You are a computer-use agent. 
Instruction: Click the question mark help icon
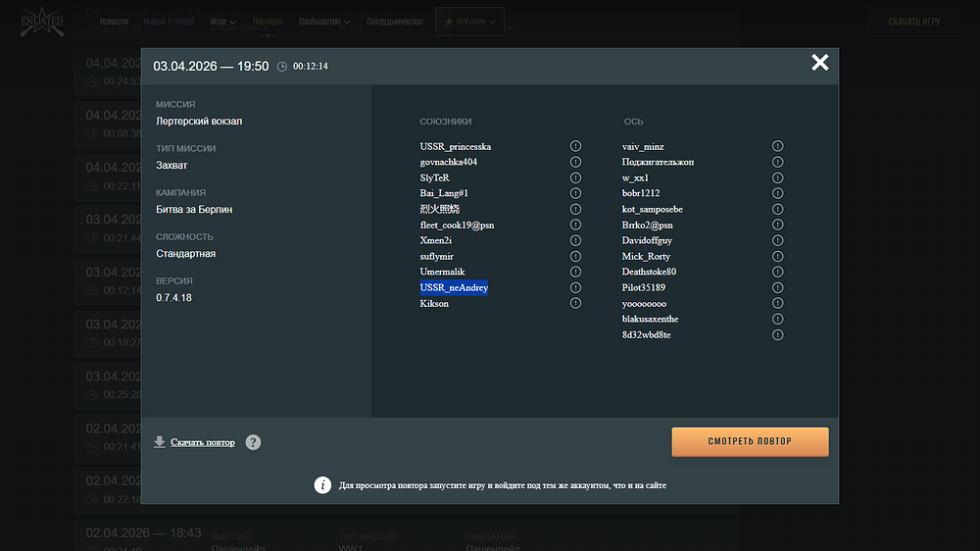coord(253,442)
